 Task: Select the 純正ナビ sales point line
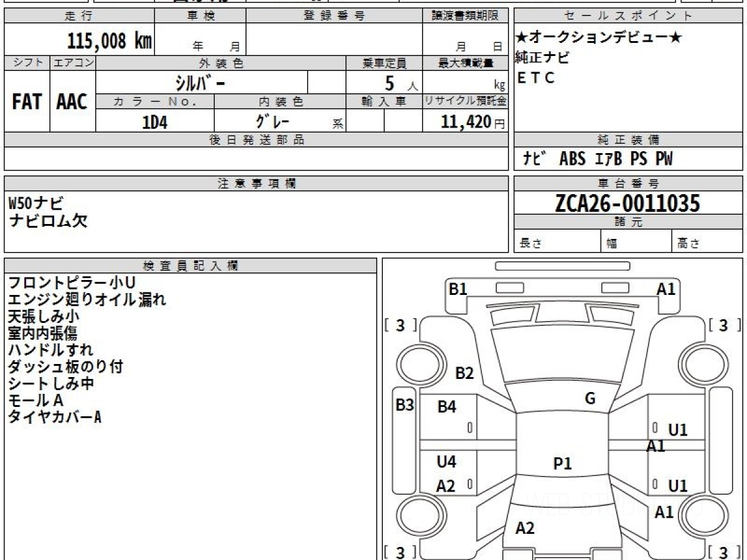pyautogui.click(x=542, y=58)
